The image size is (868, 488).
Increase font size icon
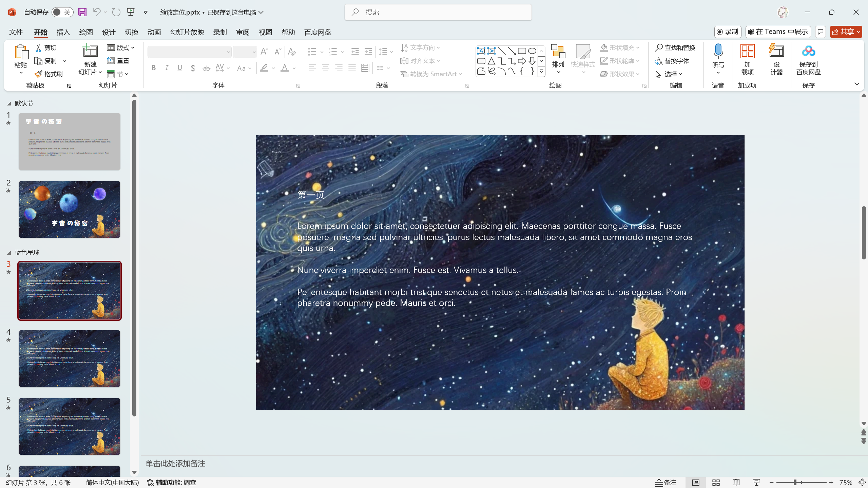(x=265, y=52)
